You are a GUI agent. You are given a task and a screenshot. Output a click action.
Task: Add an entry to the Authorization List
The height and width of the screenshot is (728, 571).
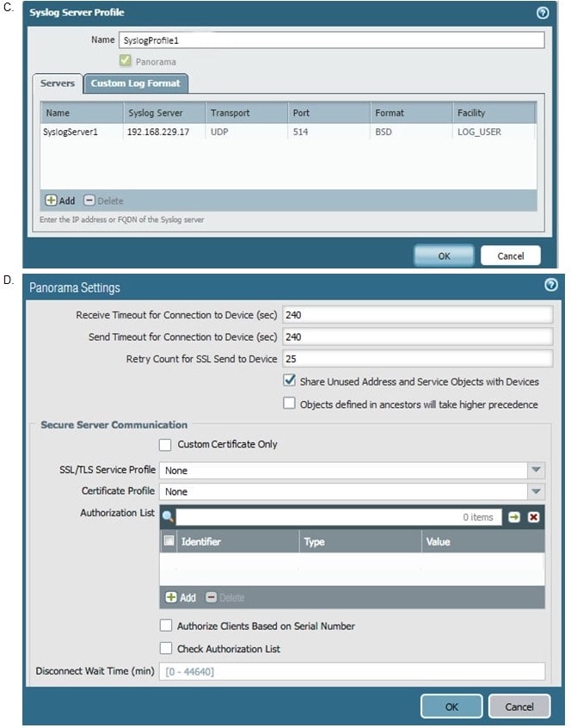[x=181, y=597]
